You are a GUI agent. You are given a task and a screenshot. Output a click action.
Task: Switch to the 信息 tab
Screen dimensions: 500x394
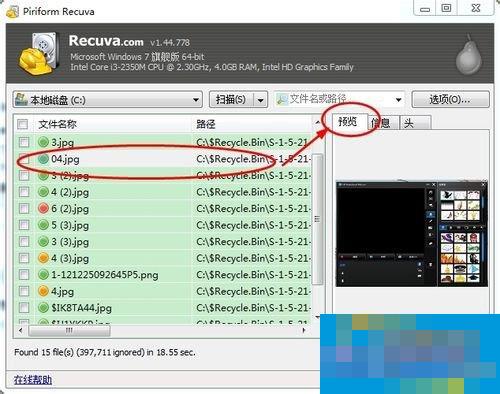[383, 123]
